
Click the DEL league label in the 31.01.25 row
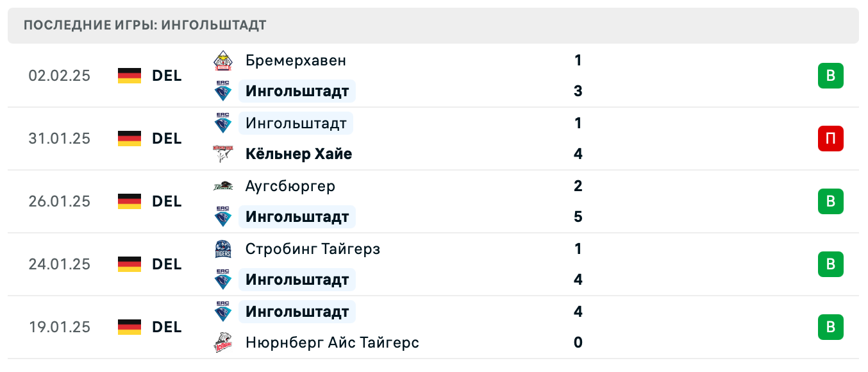tap(166, 139)
